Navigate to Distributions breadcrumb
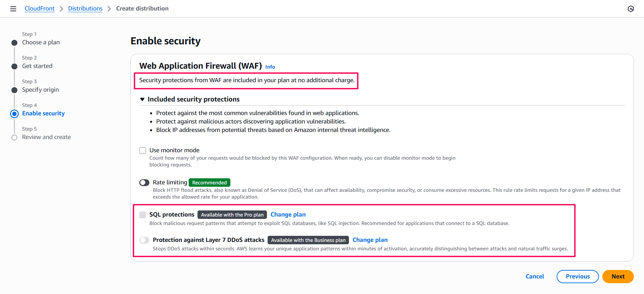Screen dimensions: 644x294 pyautogui.click(x=85, y=8)
